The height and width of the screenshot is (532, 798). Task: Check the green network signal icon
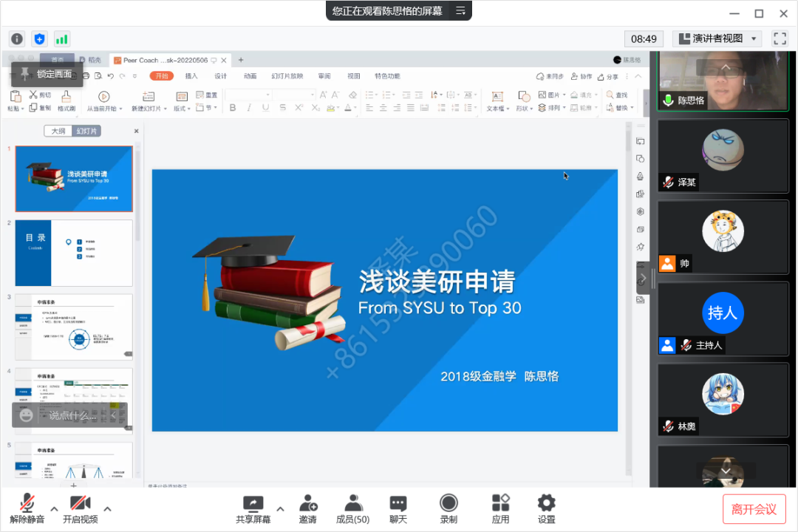[x=62, y=39]
